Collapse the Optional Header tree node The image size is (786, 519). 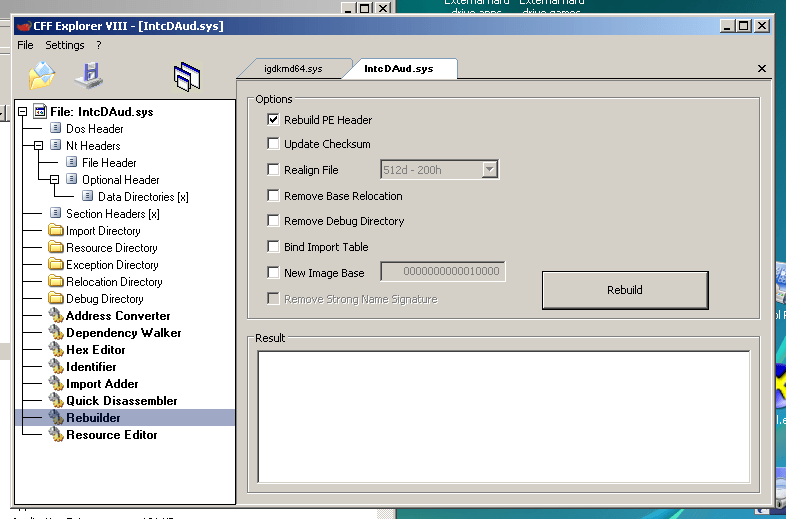click(x=55, y=180)
